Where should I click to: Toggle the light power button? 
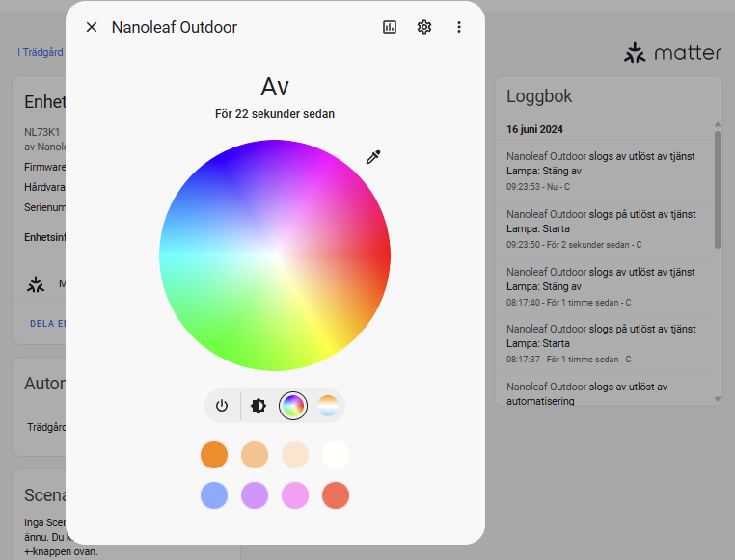[222, 406]
